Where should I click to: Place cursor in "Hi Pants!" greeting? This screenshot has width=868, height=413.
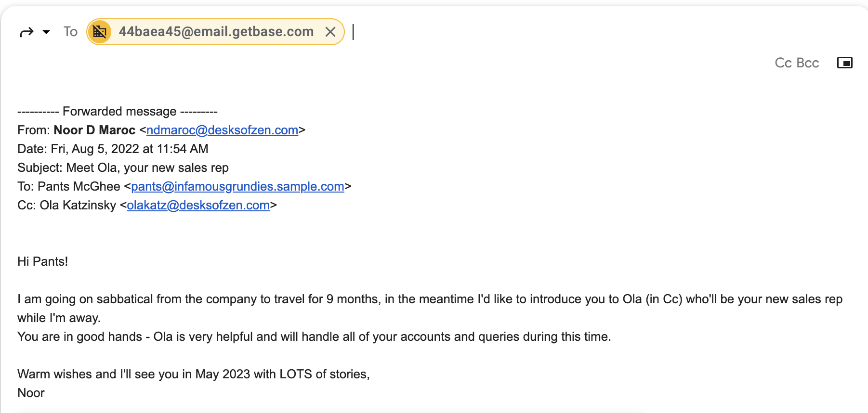click(x=42, y=262)
